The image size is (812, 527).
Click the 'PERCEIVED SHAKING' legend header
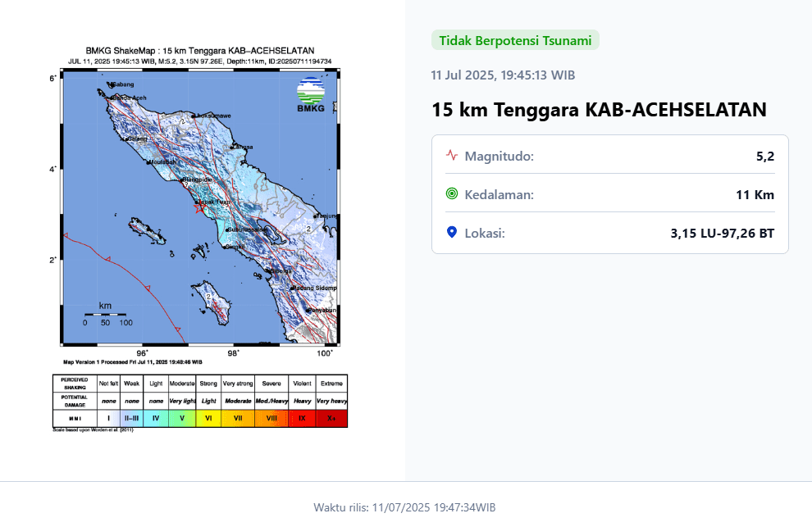click(75, 384)
